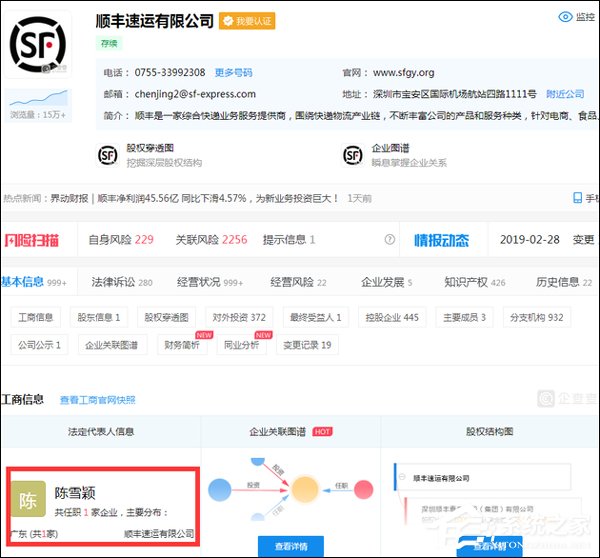600x558 pixels.
Task: Click 顺丰速运有限公司 under the representative card
Action: [159, 534]
